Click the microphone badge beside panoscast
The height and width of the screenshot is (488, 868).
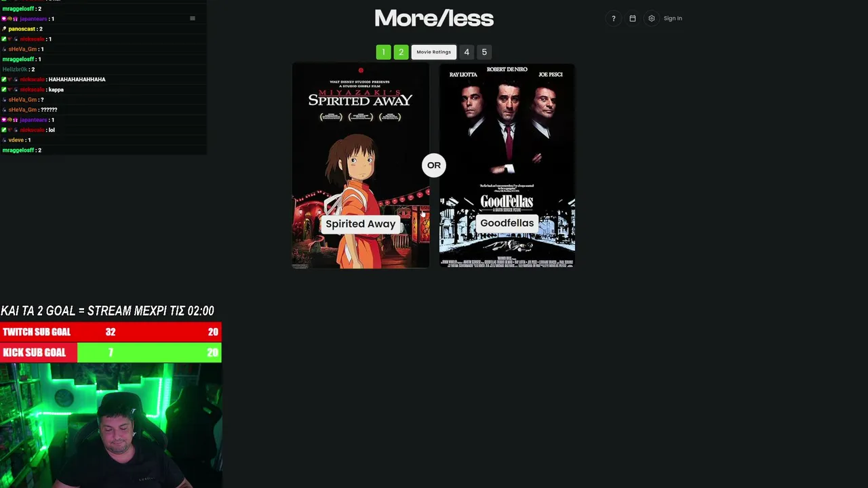tap(5, 29)
